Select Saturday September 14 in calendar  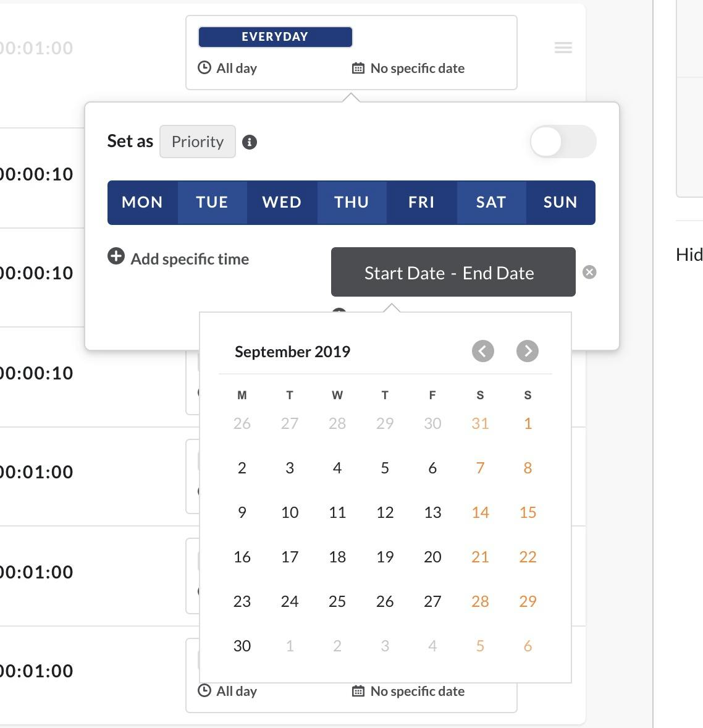480,512
